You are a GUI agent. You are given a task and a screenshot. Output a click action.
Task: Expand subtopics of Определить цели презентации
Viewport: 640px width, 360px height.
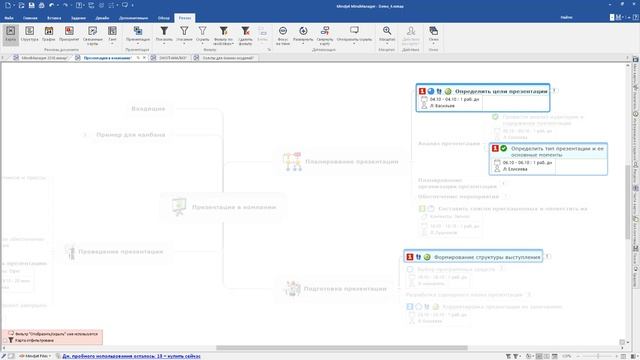[555, 91]
